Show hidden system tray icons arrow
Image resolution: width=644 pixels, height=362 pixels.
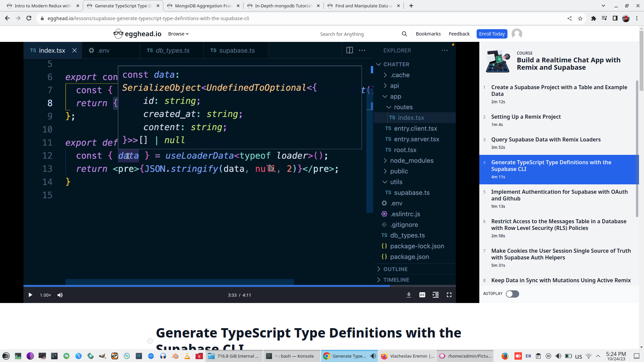pyautogui.click(x=598, y=356)
